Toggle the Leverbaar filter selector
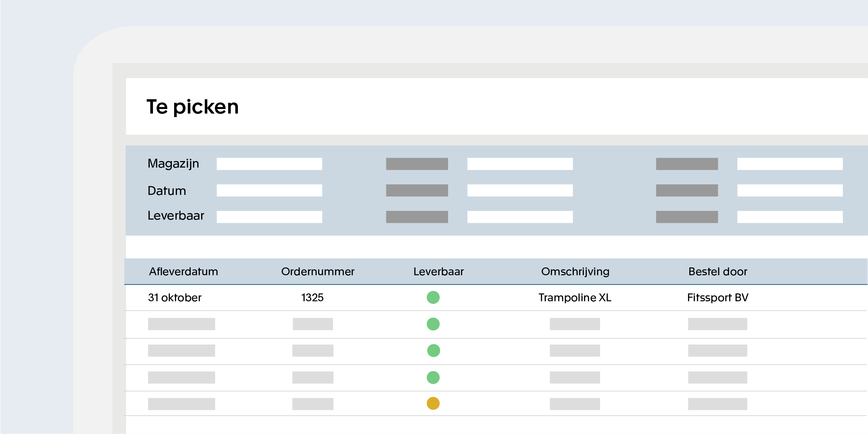 [417, 216]
